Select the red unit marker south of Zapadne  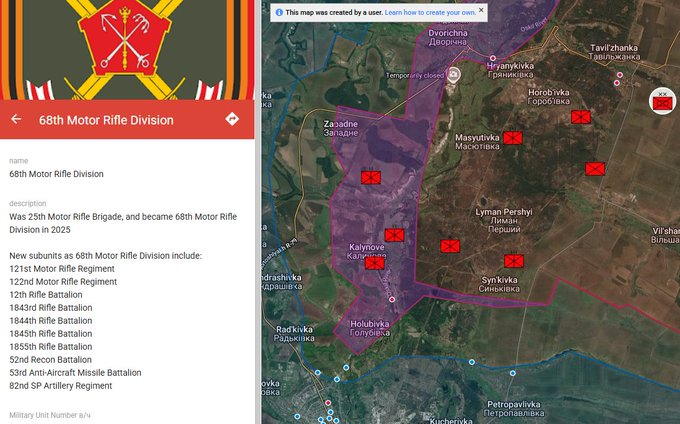[x=372, y=177]
